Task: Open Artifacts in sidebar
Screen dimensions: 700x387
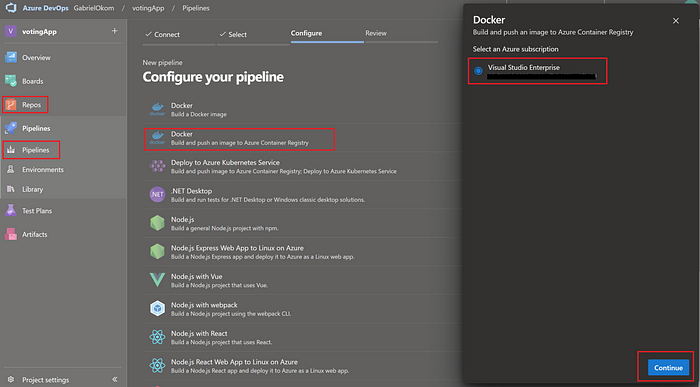Action: (34, 234)
